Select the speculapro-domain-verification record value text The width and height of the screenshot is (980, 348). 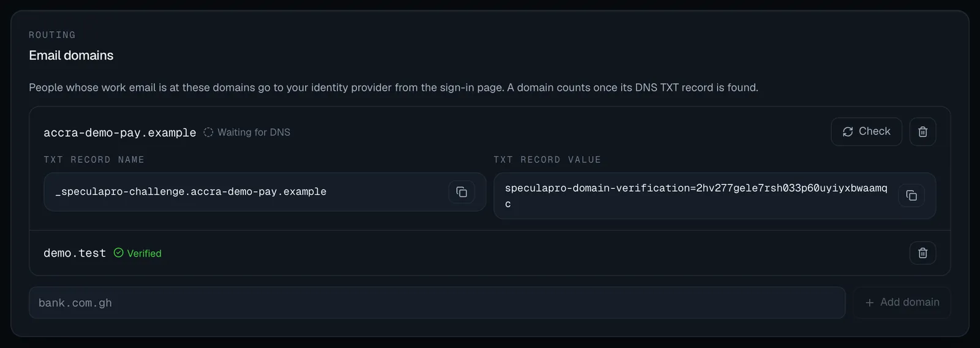point(696,196)
